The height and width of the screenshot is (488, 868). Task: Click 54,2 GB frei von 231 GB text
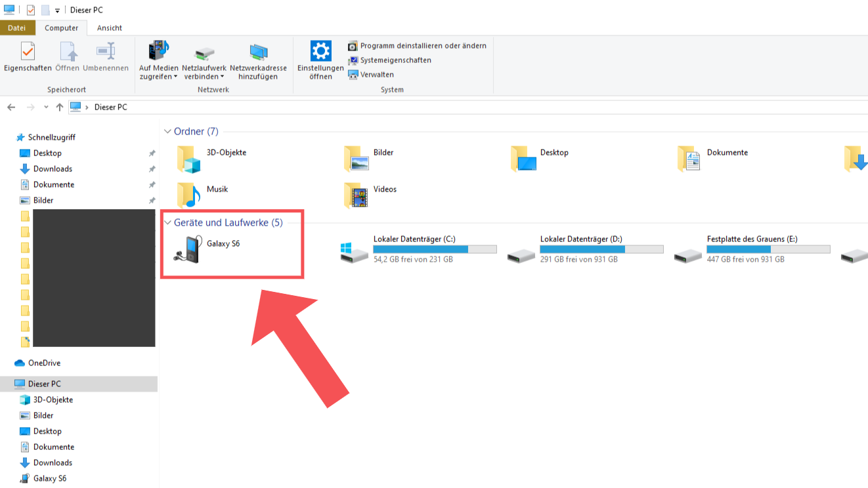pos(413,260)
